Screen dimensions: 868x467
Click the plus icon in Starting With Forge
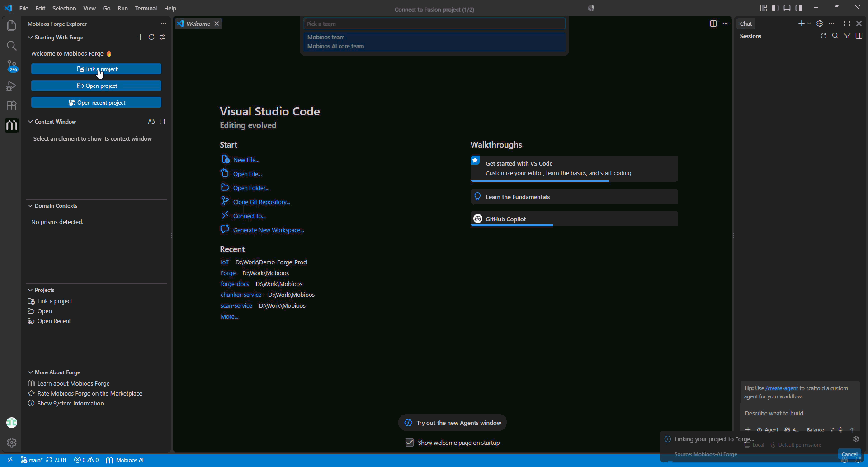point(140,37)
